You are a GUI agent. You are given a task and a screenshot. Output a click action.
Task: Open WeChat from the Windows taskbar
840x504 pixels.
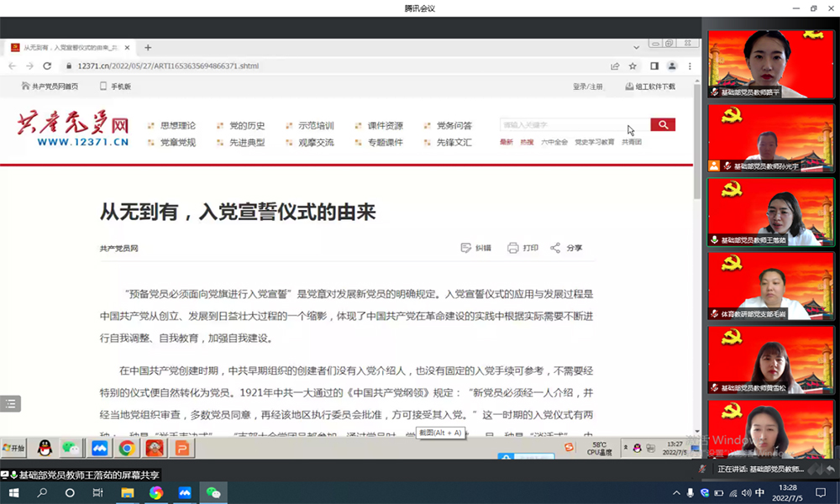(213, 493)
